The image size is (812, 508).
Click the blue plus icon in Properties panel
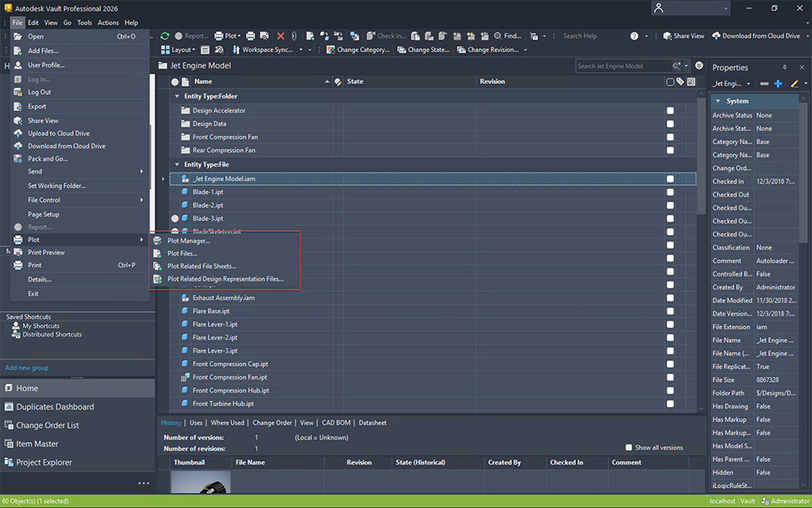[x=778, y=83]
